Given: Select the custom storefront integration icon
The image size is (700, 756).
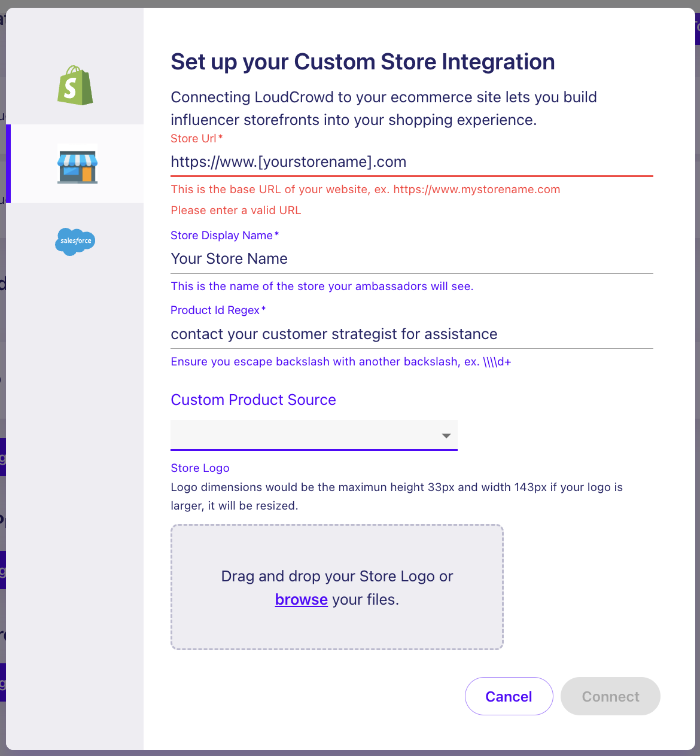Looking at the screenshot, I should (x=77, y=167).
